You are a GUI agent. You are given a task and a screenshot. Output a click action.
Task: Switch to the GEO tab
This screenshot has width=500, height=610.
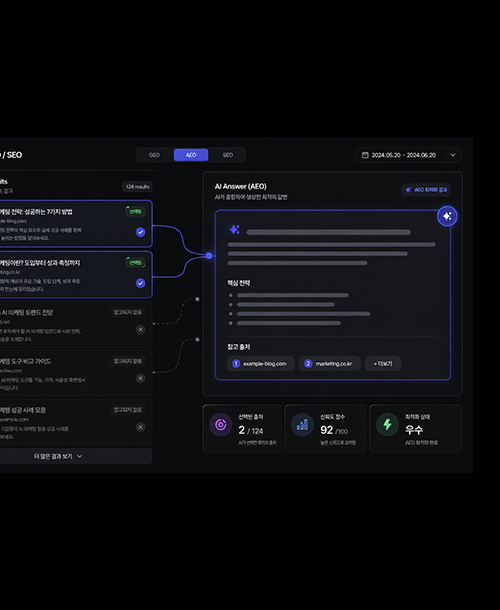tap(154, 155)
